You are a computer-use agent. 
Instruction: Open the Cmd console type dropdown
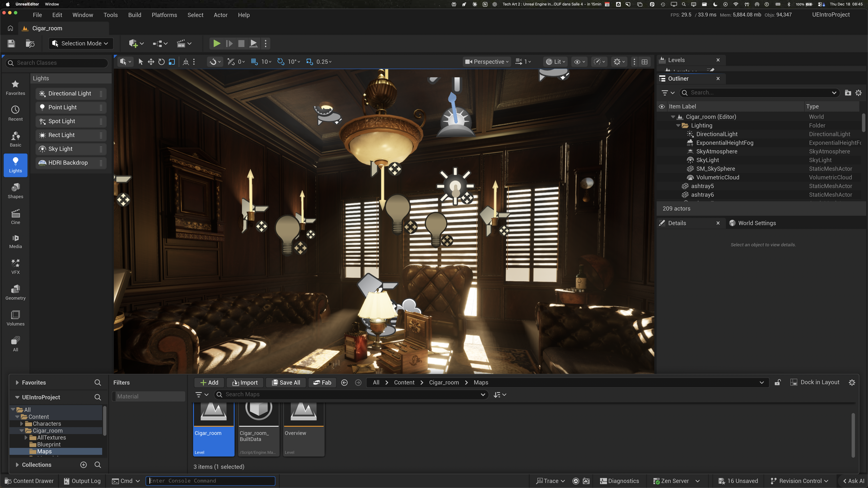126,481
